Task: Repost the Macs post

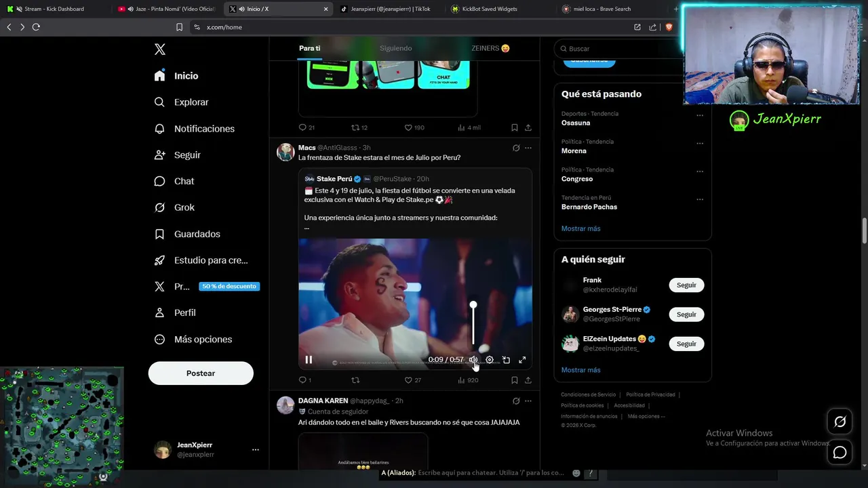Action: [355, 380]
